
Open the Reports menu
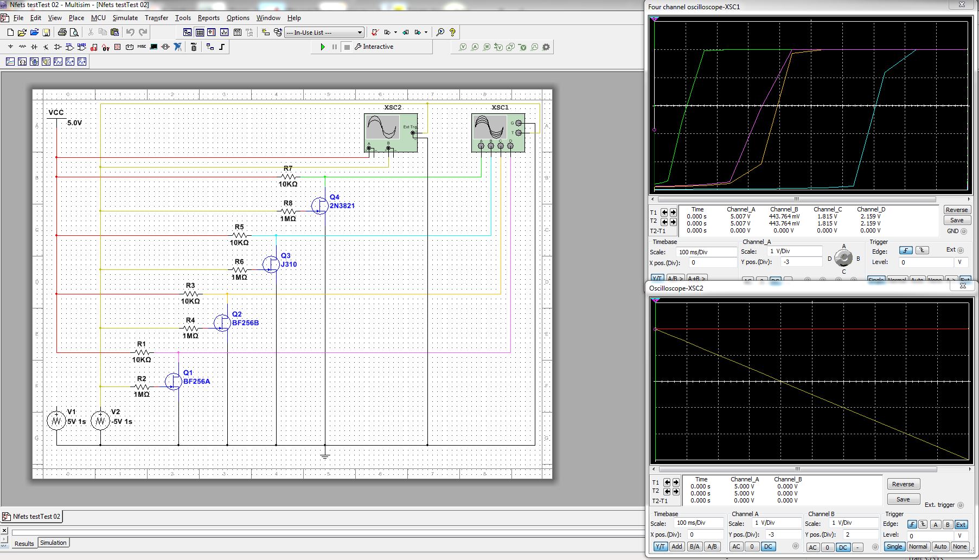[209, 18]
